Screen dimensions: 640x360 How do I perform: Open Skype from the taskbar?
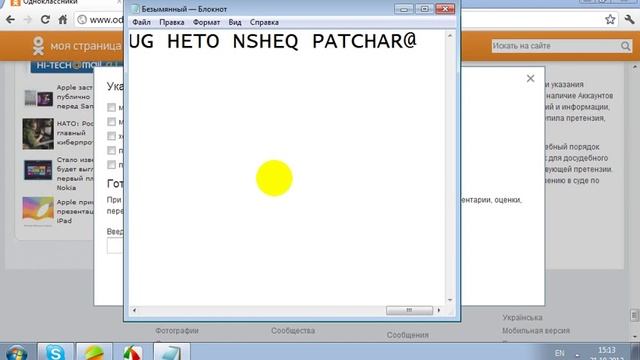point(55,352)
